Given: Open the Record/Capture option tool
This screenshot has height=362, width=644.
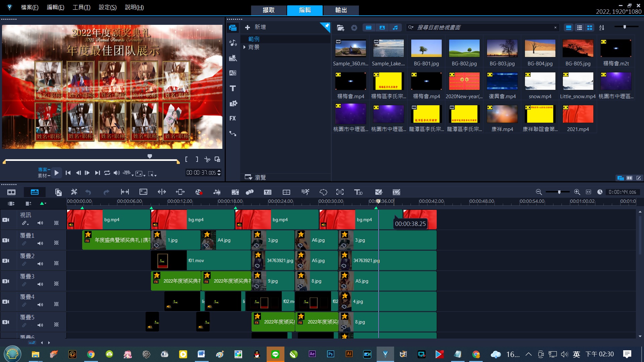Looking at the screenshot, I should (x=199, y=192).
